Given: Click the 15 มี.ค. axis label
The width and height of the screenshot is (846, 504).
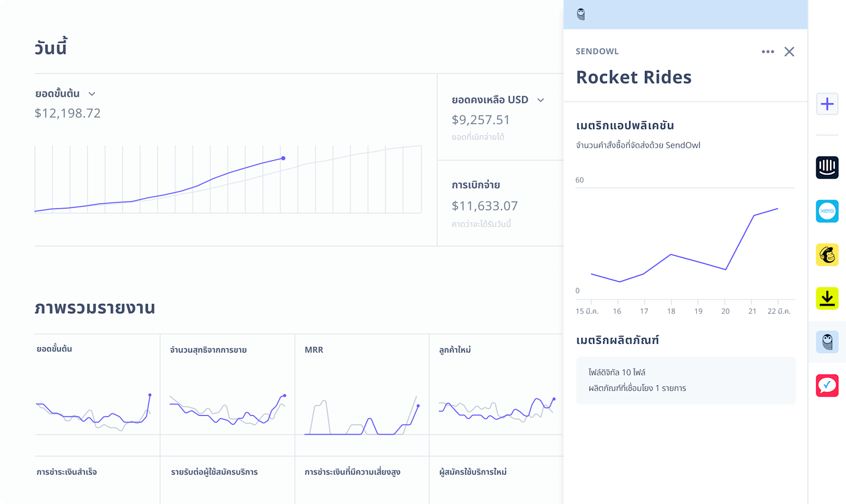Looking at the screenshot, I should click(x=587, y=311).
